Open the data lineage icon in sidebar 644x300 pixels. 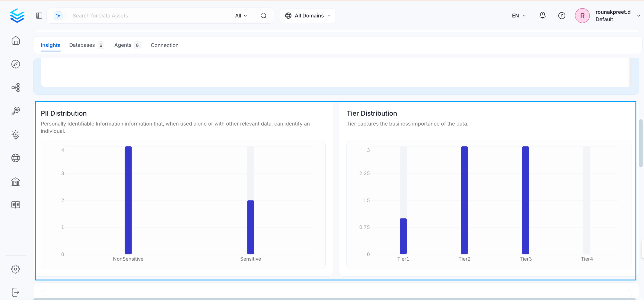pos(16,87)
